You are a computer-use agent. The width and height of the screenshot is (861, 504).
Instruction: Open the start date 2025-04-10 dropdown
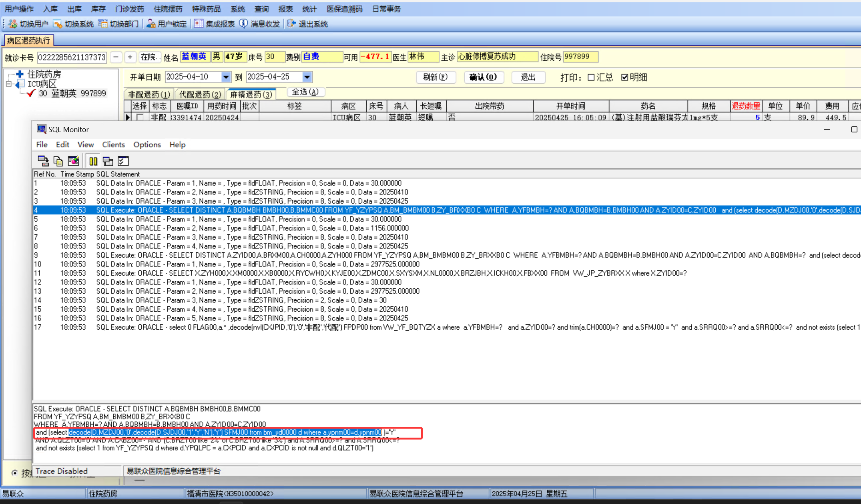coord(226,77)
